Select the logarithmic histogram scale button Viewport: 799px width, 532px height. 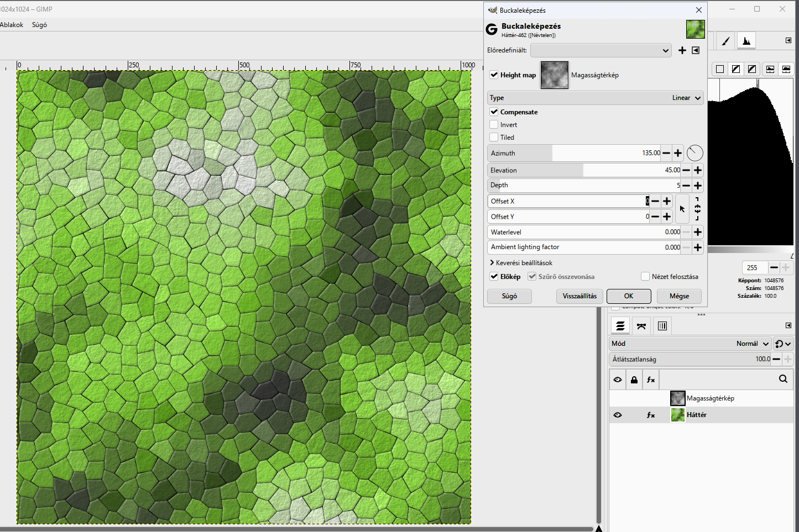click(786, 69)
